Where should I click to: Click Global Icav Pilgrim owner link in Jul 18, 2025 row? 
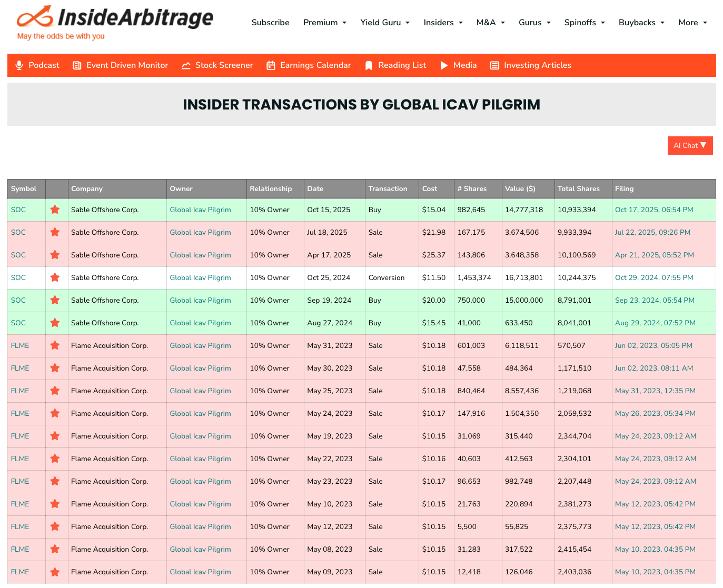click(200, 232)
